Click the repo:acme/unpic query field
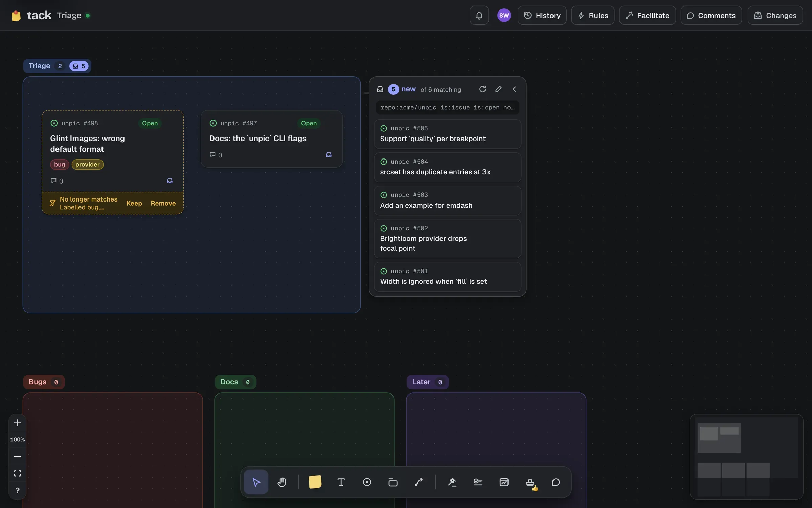Viewport: 812px width, 508px height. 447,107
